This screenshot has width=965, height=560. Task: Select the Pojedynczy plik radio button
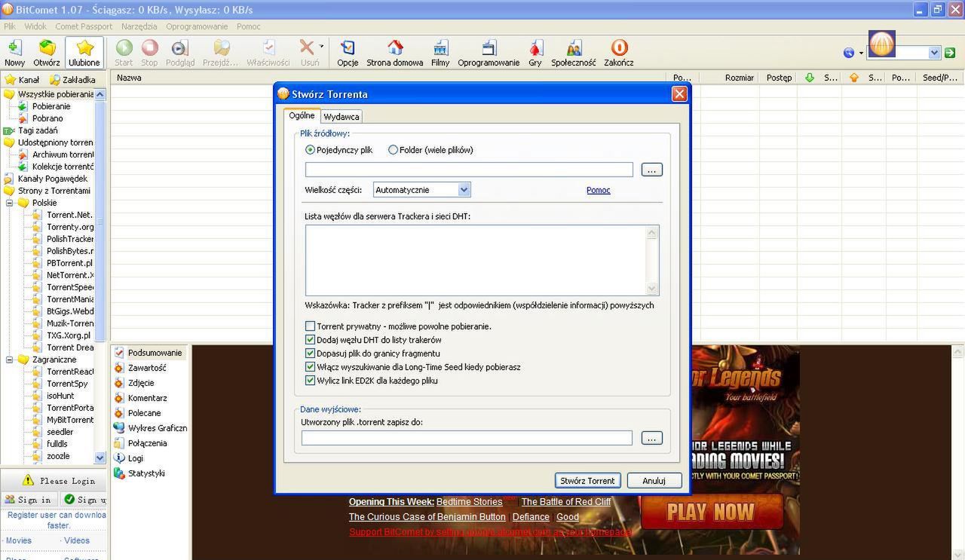point(310,150)
